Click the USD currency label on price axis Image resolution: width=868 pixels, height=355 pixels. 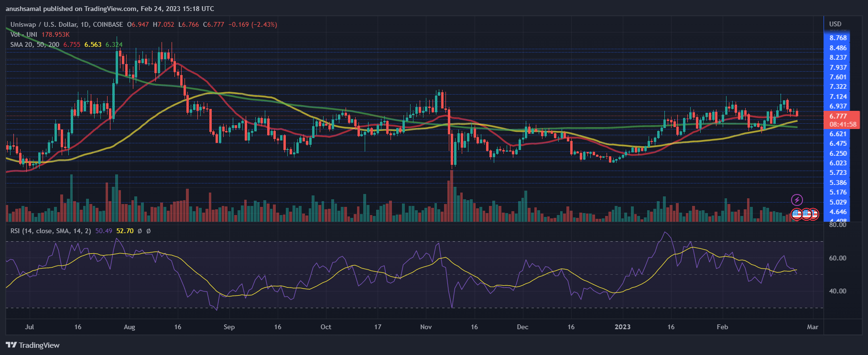[835, 24]
